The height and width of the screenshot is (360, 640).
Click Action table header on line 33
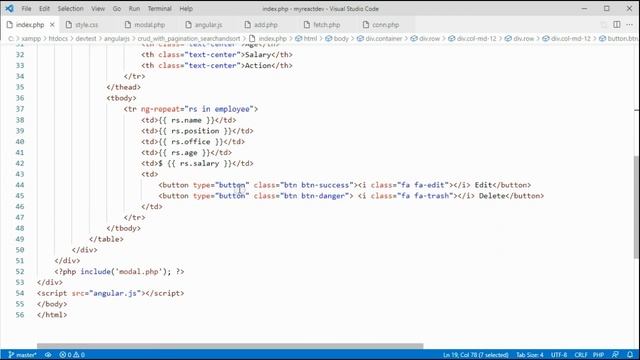(258, 65)
